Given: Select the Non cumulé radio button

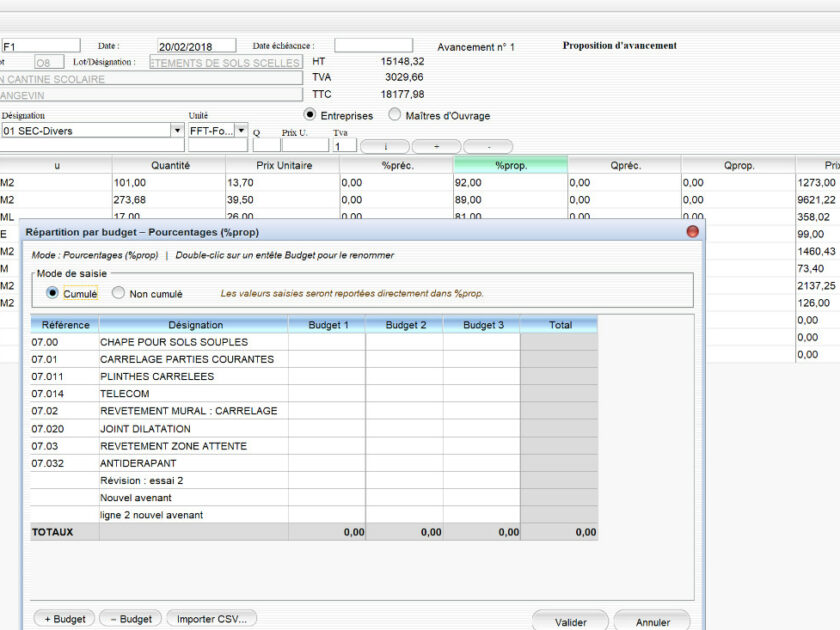Looking at the screenshot, I should 118,293.
